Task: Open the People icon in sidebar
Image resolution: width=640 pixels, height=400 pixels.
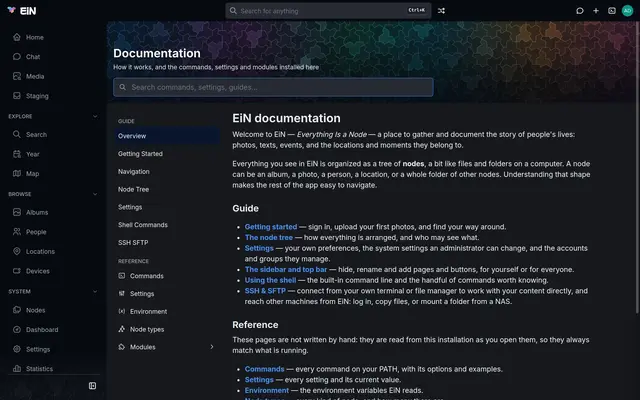Action: pyautogui.click(x=17, y=232)
